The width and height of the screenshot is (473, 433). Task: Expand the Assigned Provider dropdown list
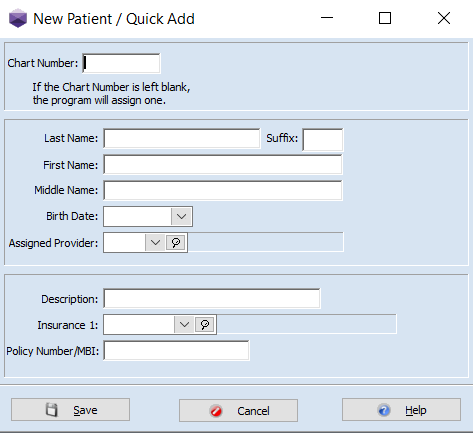[155, 242]
